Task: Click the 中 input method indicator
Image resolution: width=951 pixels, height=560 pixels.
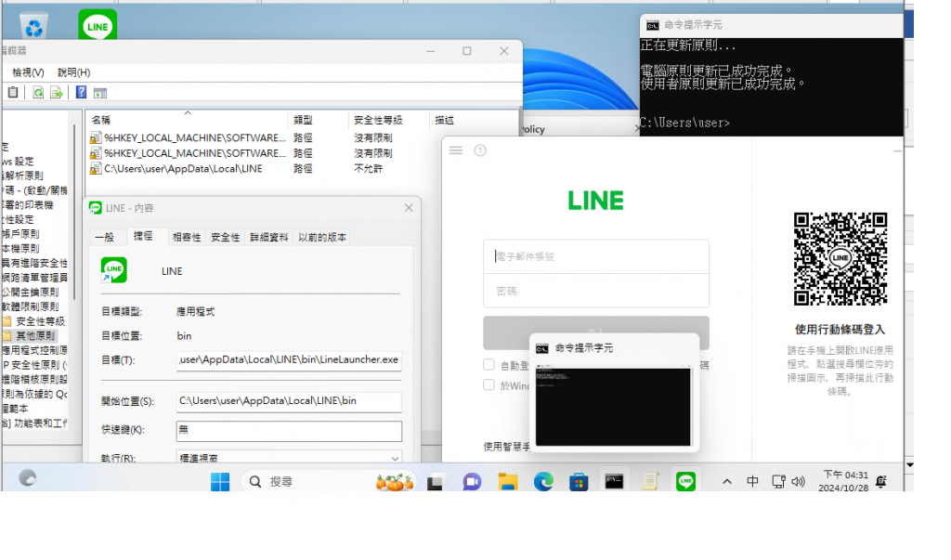Action: 752,481
